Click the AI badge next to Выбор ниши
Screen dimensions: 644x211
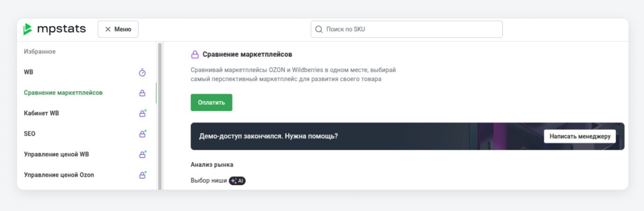point(237,181)
